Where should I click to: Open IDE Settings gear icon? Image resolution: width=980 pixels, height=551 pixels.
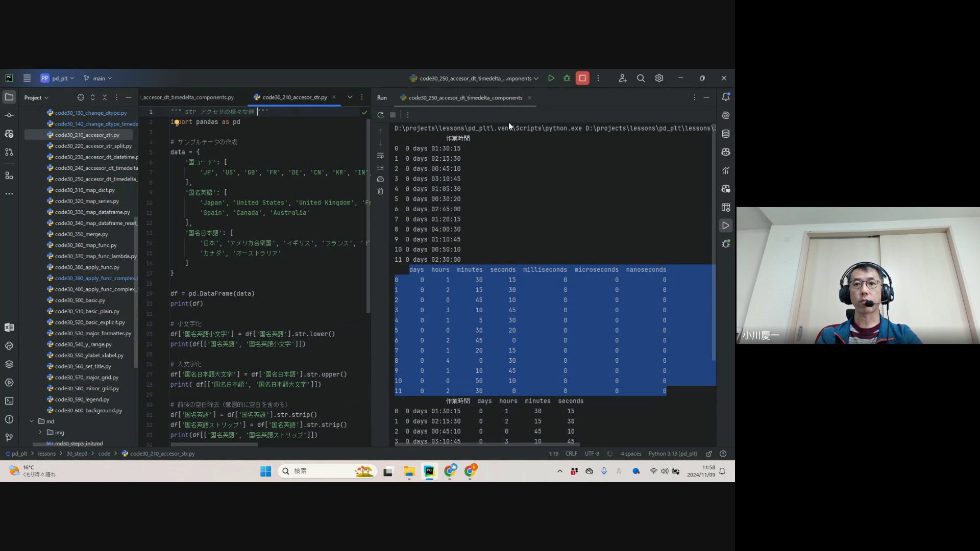click(659, 78)
